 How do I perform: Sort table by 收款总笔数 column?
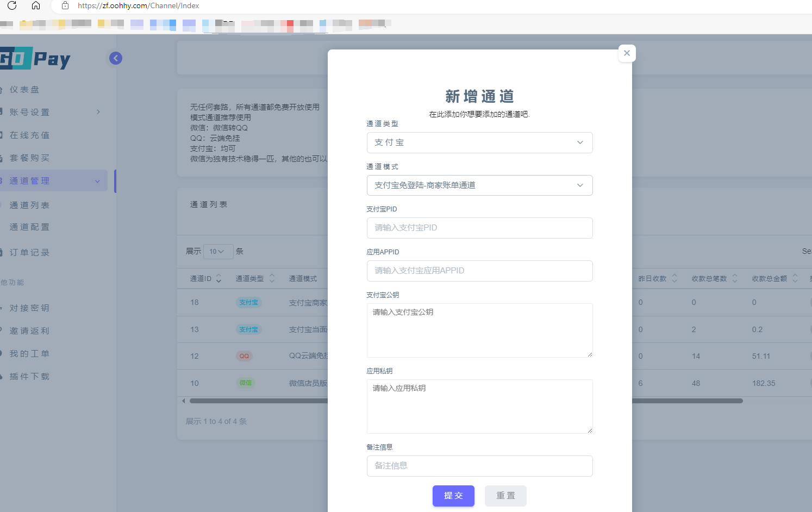[714, 278]
